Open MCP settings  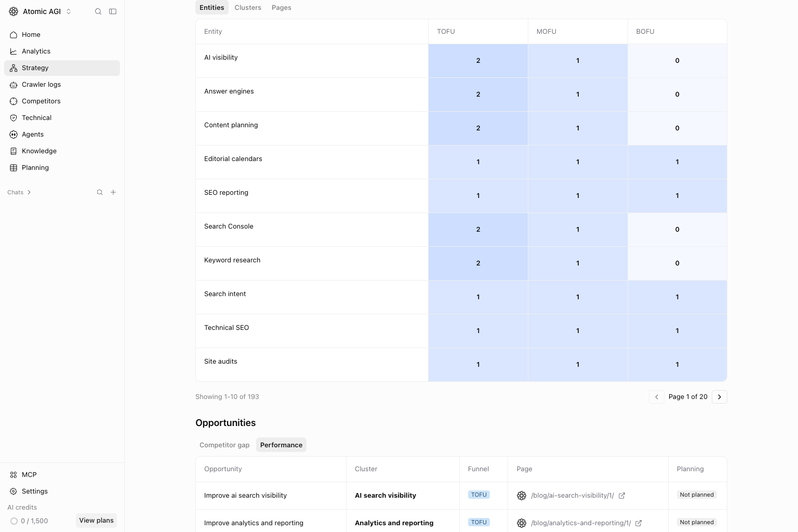[x=62, y=475]
